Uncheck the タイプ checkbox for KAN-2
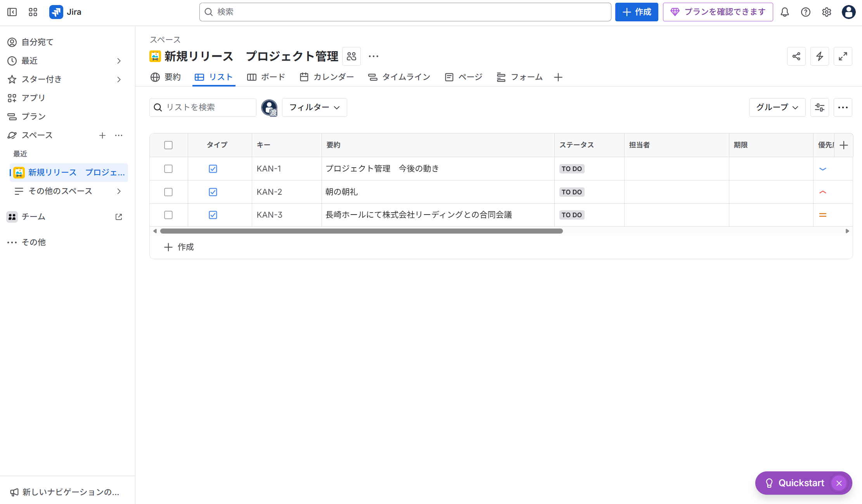The image size is (862, 504). point(213,192)
